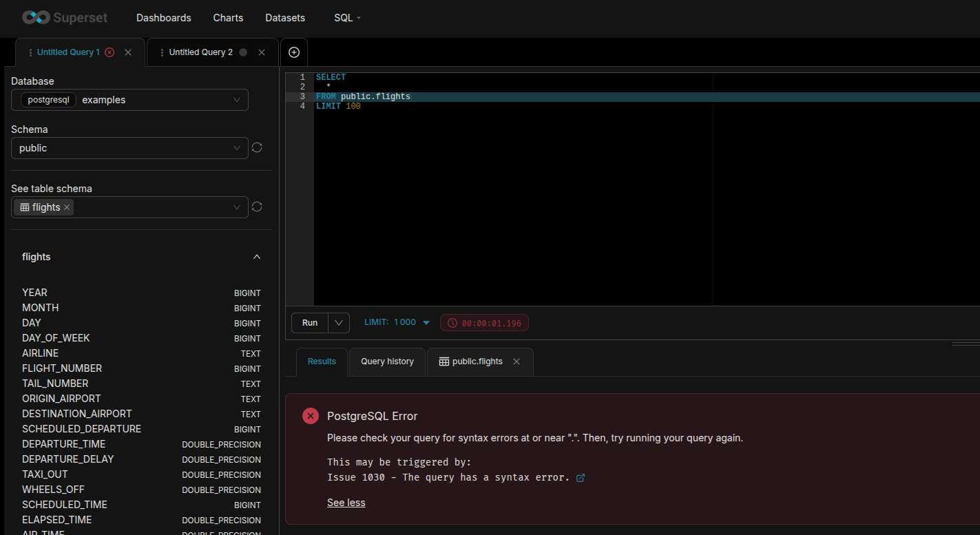Image resolution: width=980 pixels, height=535 pixels.
Task: Open the LIMIT 1000 dropdown
Action: click(x=397, y=322)
